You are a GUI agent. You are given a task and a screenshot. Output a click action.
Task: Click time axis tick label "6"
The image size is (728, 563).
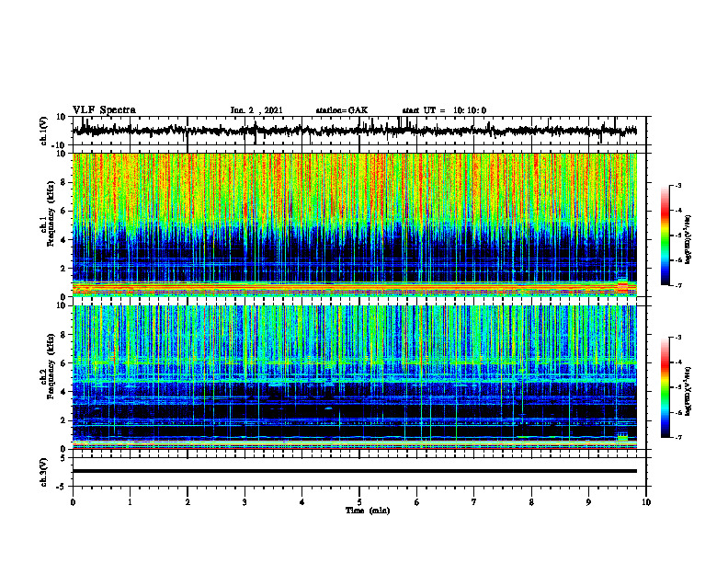coord(417,502)
